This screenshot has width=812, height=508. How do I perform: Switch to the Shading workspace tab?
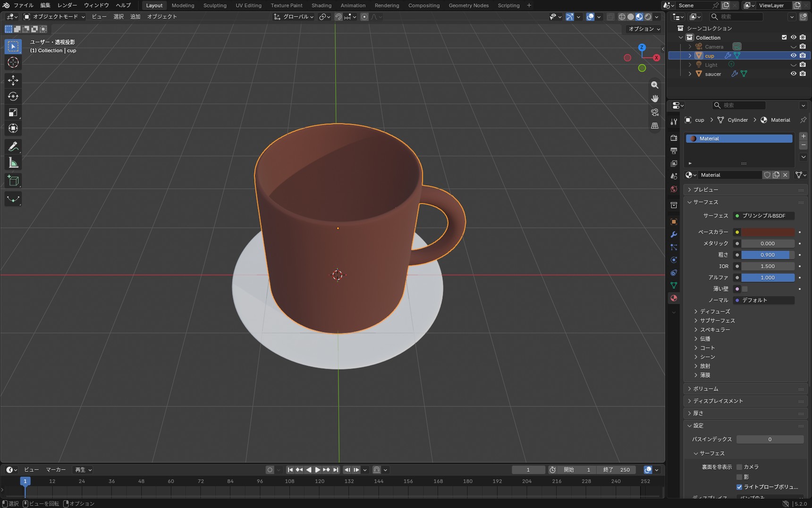321,5
